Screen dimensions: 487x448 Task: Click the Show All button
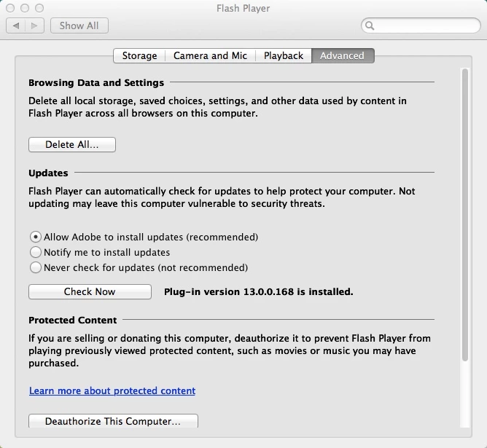79,25
